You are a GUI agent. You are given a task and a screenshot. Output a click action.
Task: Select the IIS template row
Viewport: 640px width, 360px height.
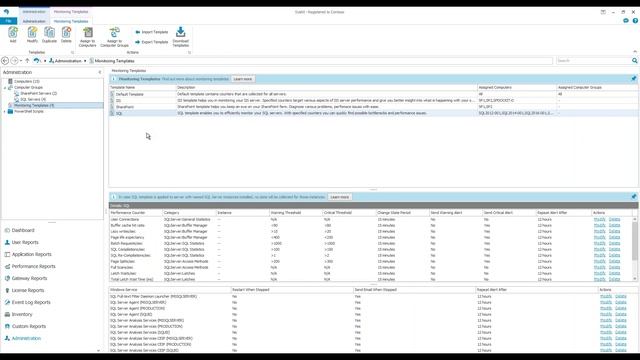coord(373,100)
